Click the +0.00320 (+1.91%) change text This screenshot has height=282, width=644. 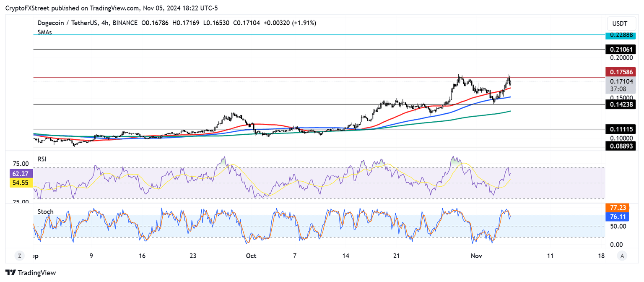point(289,23)
